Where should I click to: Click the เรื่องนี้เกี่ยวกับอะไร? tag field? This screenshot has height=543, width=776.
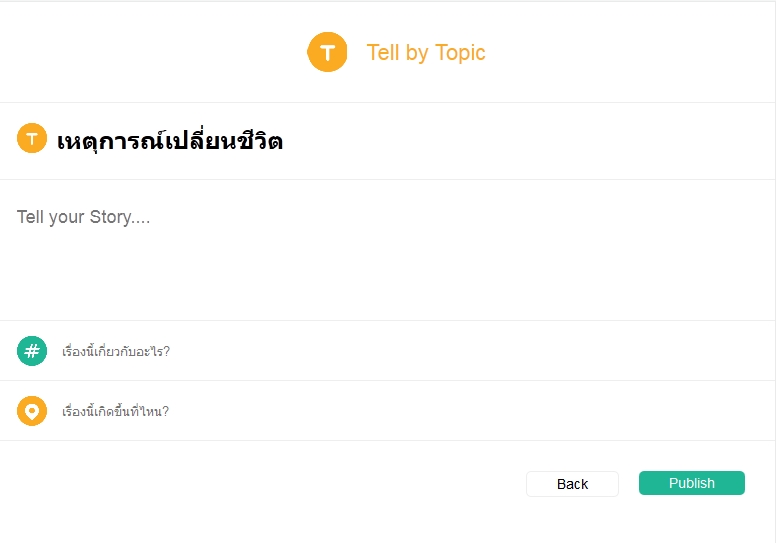point(116,351)
